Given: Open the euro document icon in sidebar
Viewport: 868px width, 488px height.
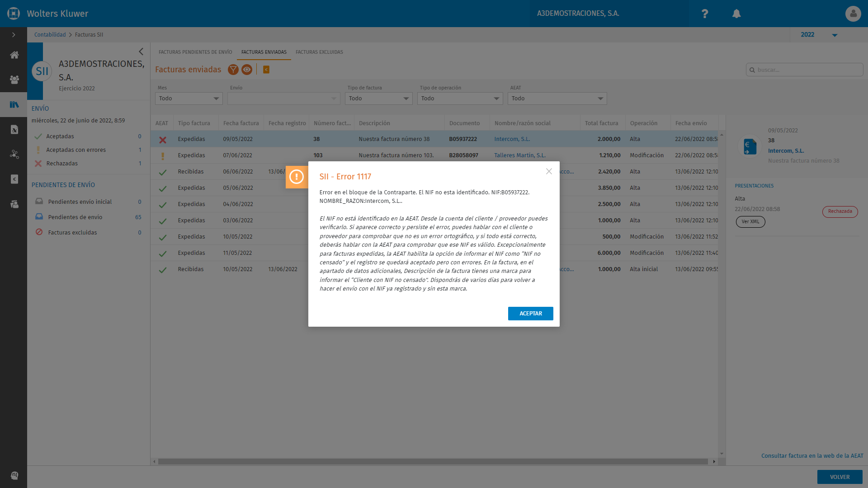Looking at the screenshot, I should pos(14,179).
